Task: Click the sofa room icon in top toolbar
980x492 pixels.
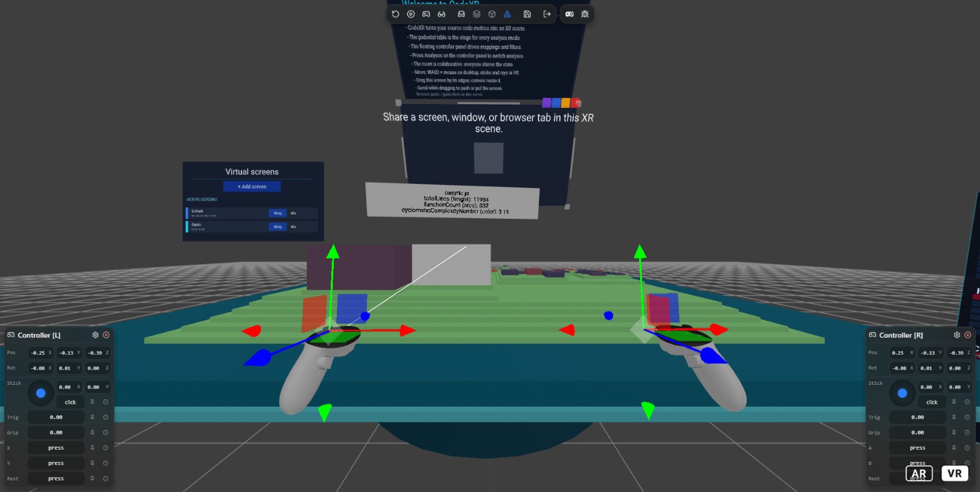Action: point(461,14)
